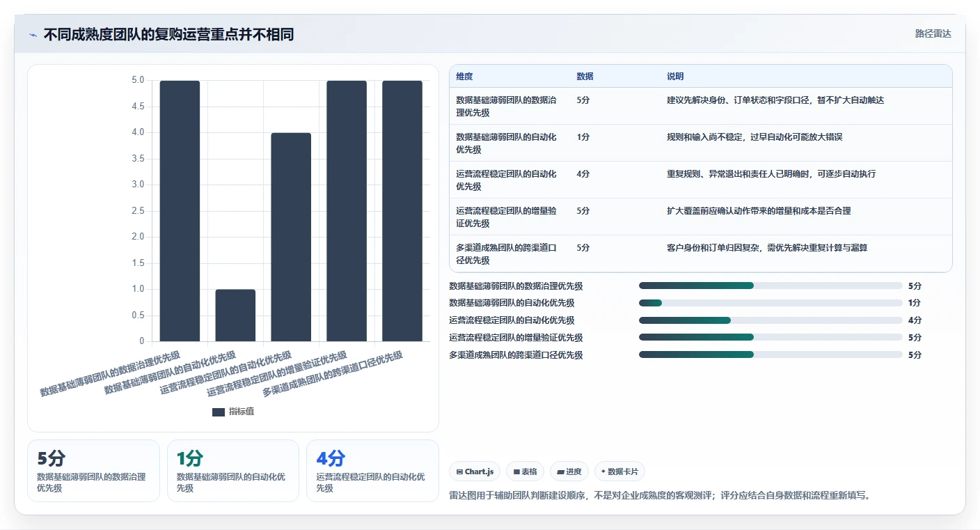The width and height of the screenshot is (980, 530).
Task: Open the 5分 data card for 数据治理优先级
Action: click(93, 471)
